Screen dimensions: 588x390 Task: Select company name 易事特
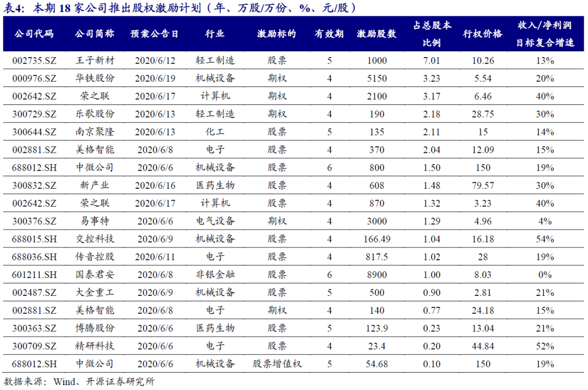pos(95,221)
